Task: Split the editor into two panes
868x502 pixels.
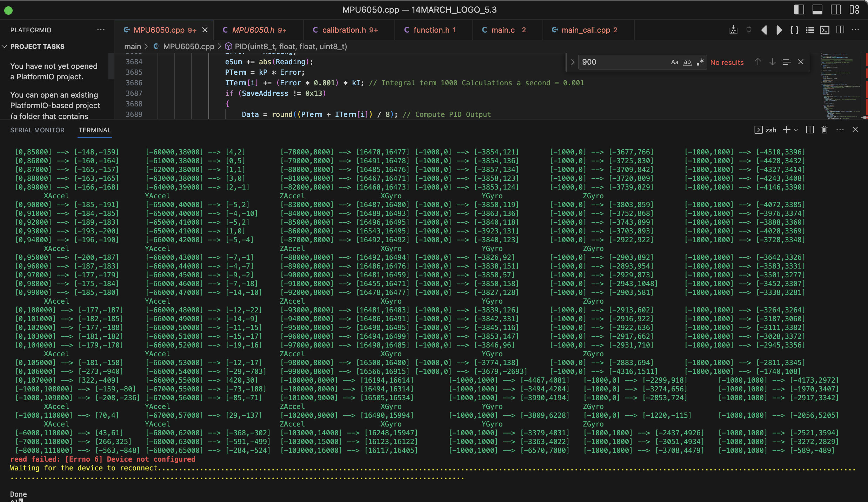Action: coord(840,30)
